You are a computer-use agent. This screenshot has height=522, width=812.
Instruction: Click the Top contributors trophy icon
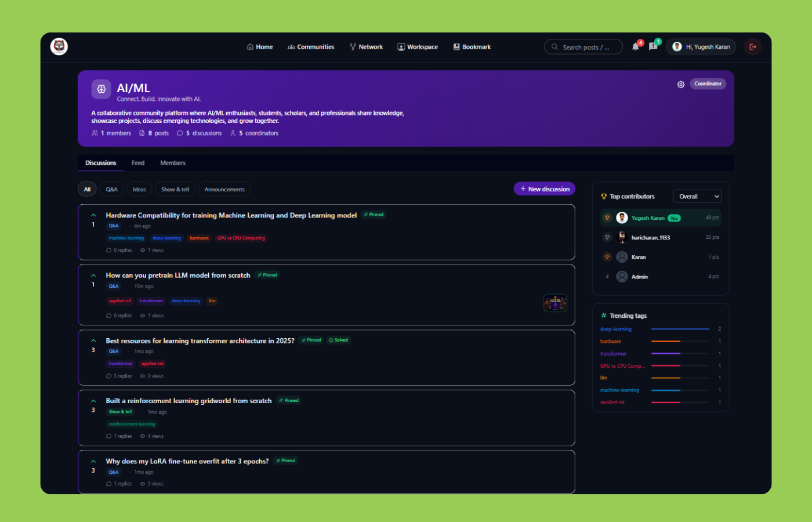[604, 197]
